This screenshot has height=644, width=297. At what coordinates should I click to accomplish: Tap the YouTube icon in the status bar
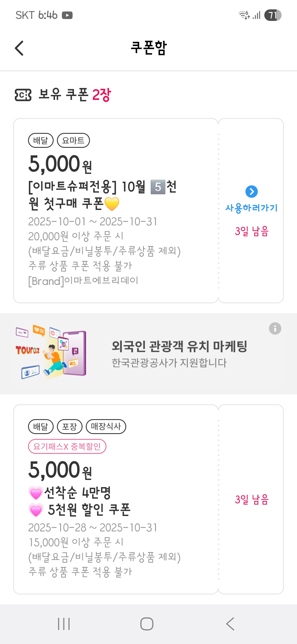pyautogui.click(x=67, y=15)
